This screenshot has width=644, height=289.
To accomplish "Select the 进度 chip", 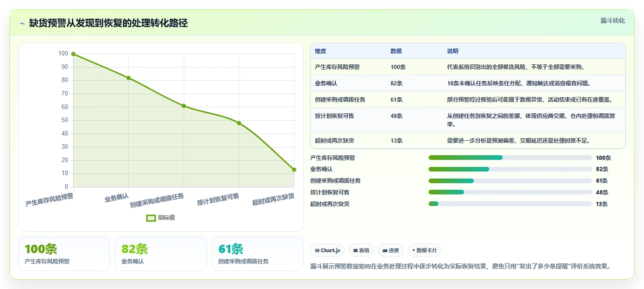I will click(x=391, y=250).
